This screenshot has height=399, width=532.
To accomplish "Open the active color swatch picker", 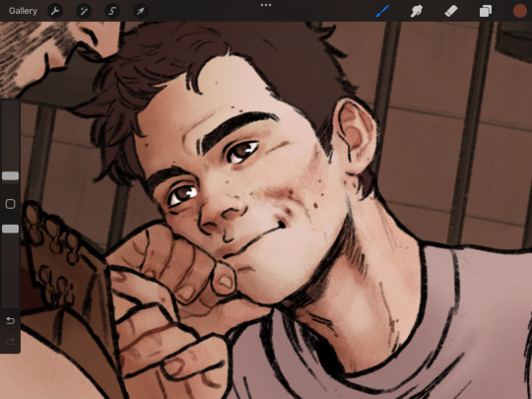I will (519, 11).
